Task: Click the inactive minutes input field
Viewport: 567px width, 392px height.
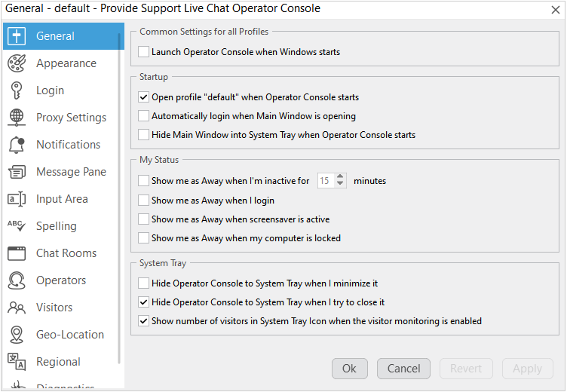Action: click(x=325, y=181)
